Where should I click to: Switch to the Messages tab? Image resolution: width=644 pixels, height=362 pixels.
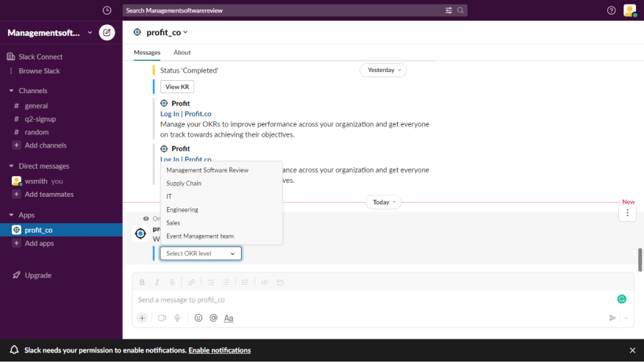(x=147, y=53)
